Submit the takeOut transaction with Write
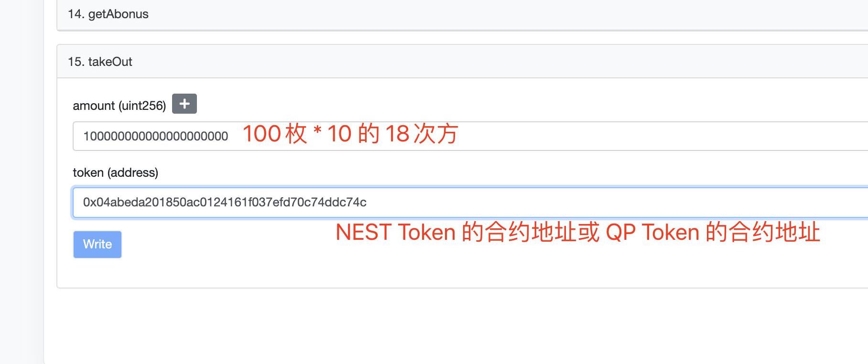 click(x=98, y=244)
